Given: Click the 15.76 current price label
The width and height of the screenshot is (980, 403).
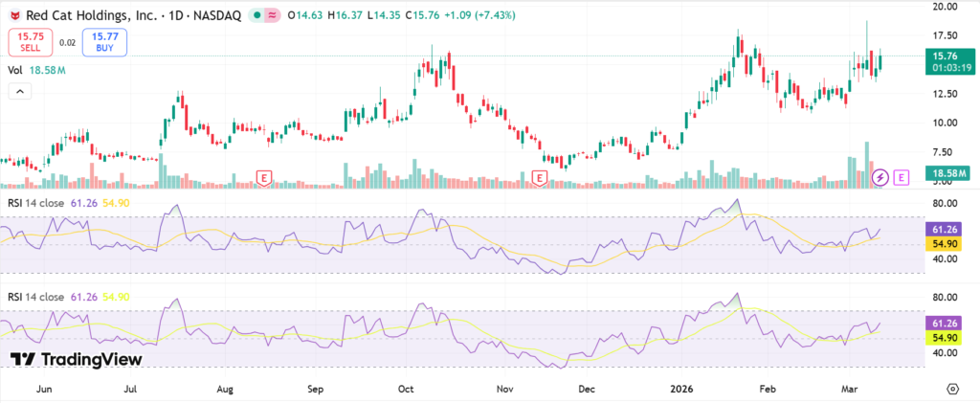Looking at the screenshot, I should click(943, 56).
